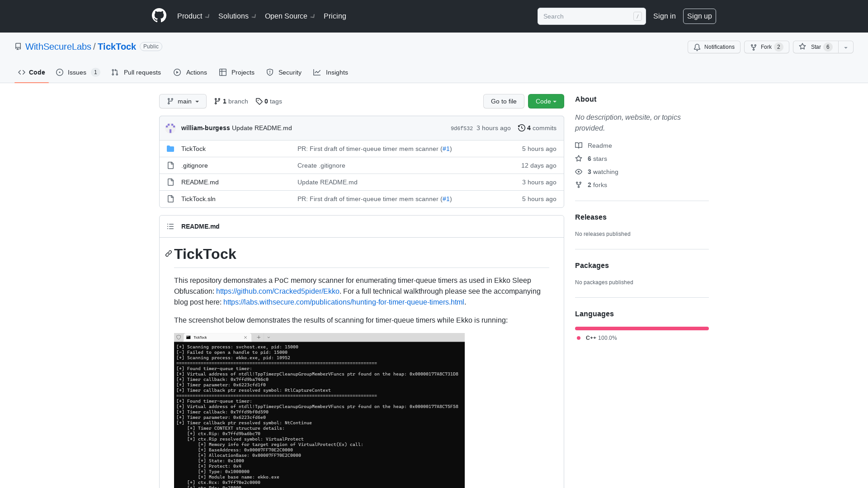This screenshot has width=868, height=488.
Task: Open the Ekko GitHub link in the README
Action: (278, 291)
